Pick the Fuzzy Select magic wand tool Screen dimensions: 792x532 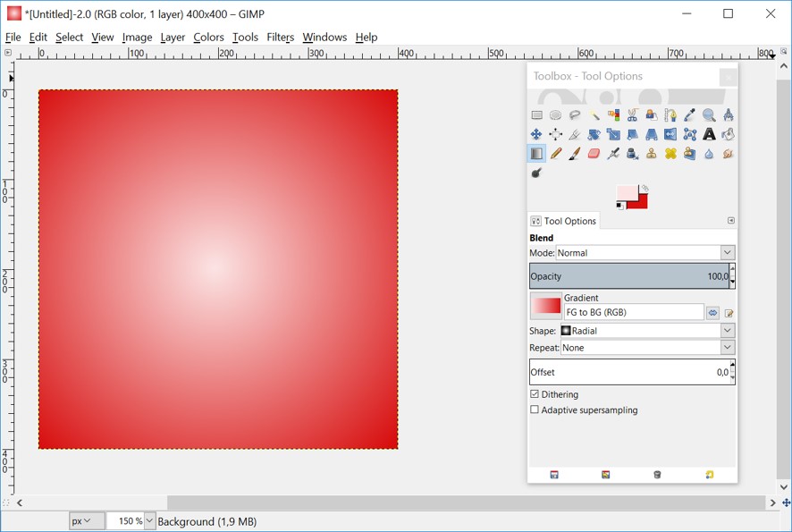tap(594, 115)
